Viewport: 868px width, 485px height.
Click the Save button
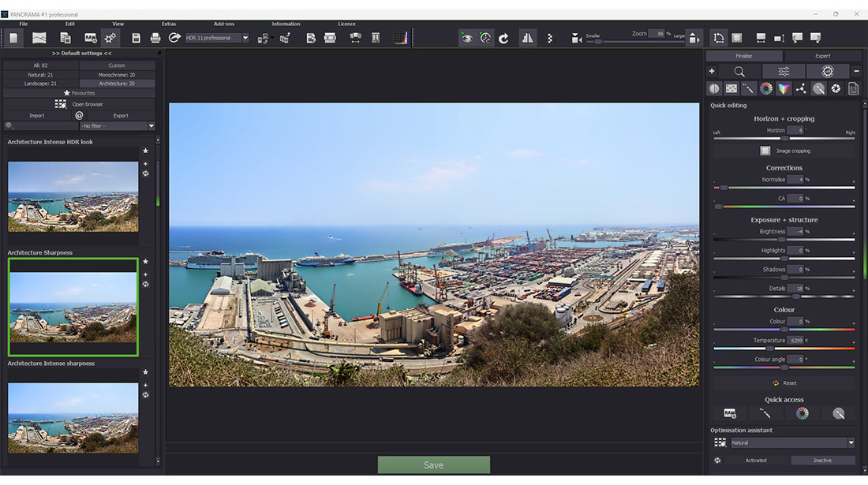(433, 464)
